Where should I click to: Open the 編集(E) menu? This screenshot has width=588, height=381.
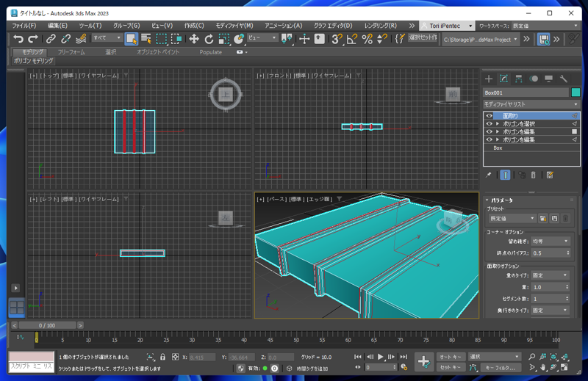click(57, 26)
